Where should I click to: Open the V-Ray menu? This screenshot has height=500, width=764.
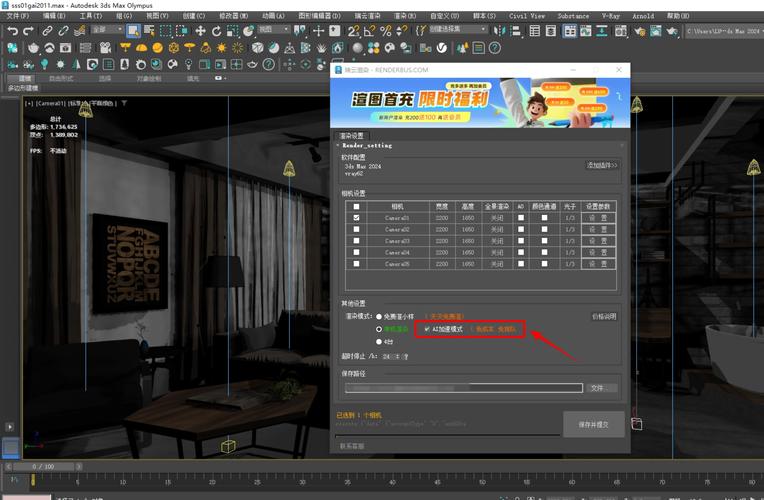[611, 16]
